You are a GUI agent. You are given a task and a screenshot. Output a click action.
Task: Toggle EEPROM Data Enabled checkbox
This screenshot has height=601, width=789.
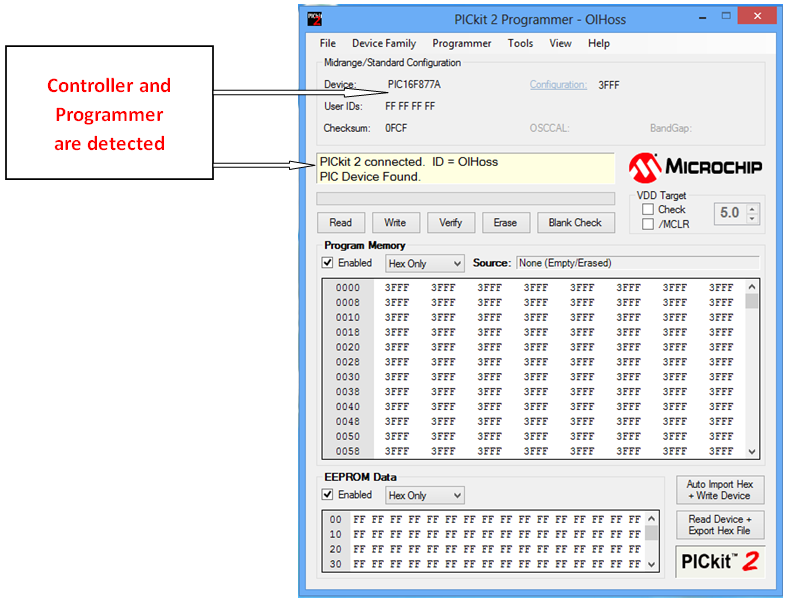[x=328, y=495]
